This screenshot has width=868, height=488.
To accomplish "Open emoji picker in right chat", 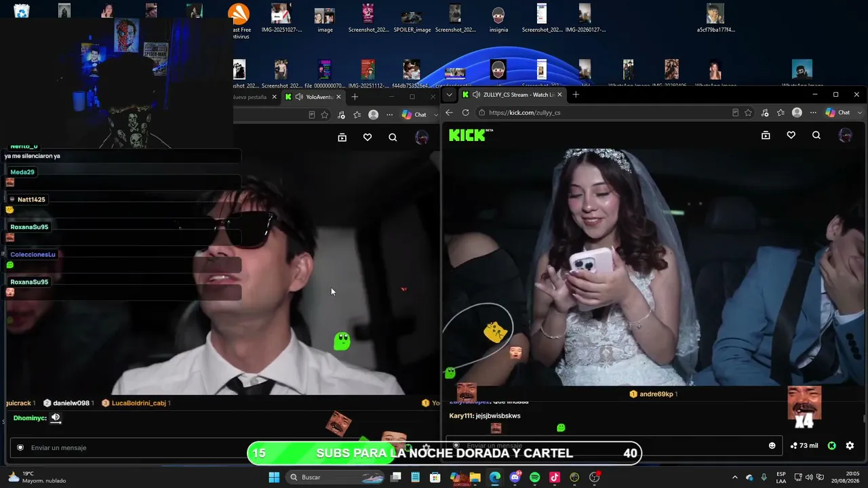I will click(772, 445).
